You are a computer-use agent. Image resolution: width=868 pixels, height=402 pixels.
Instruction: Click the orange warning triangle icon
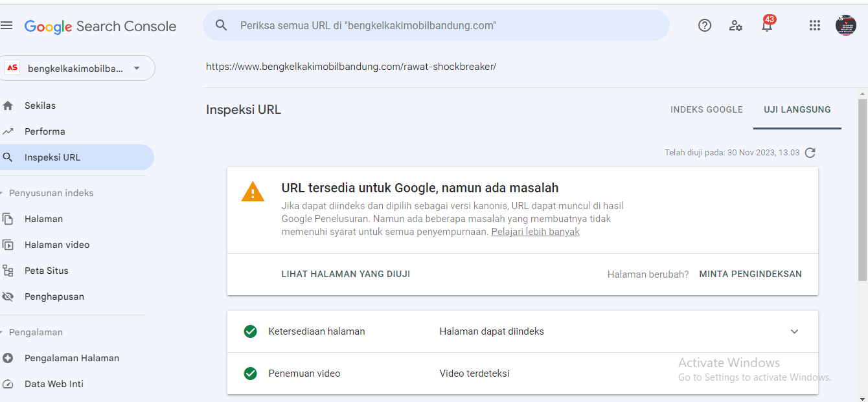(253, 192)
